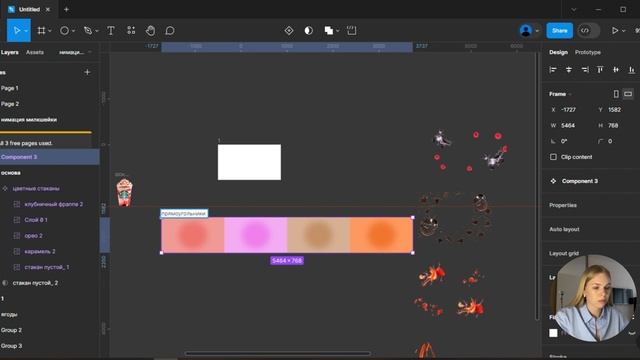Select the Component 3 layer
Image resolution: width=640 pixels, height=360 pixels.
pyautogui.click(x=49, y=157)
